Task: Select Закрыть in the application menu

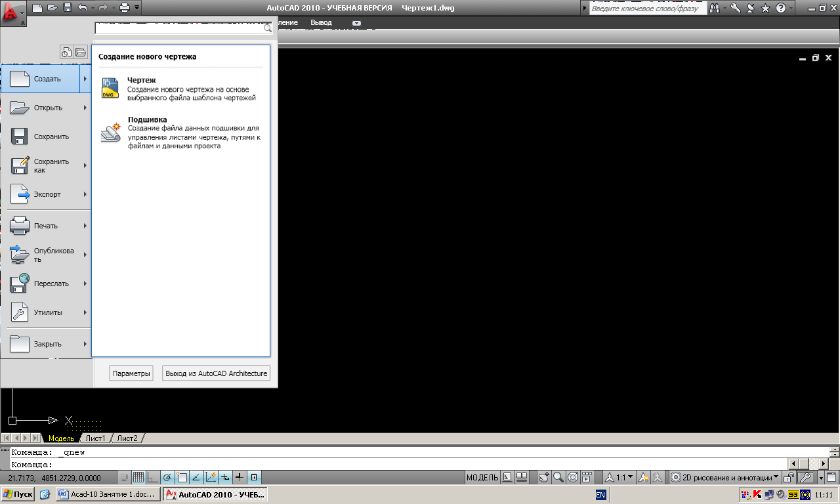Action: [x=46, y=344]
